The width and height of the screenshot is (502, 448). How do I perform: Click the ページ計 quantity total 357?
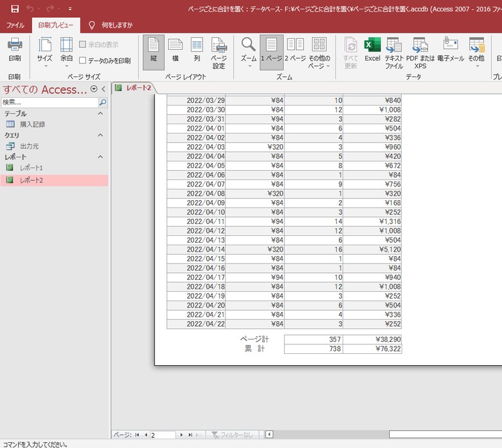click(x=335, y=339)
